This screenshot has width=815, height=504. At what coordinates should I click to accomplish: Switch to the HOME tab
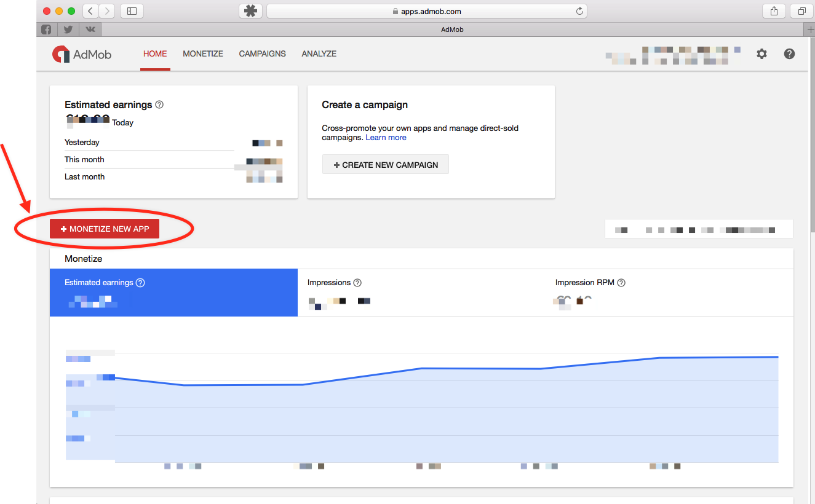coord(155,54)
